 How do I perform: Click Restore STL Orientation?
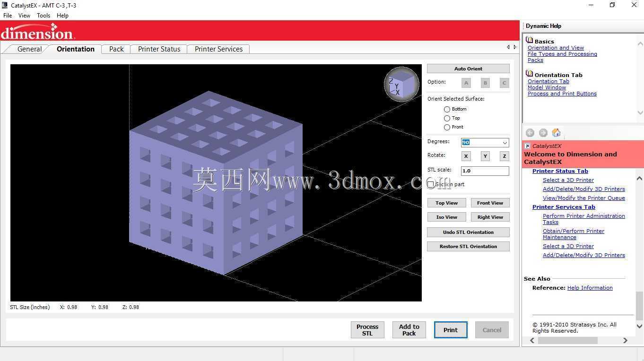468,246
